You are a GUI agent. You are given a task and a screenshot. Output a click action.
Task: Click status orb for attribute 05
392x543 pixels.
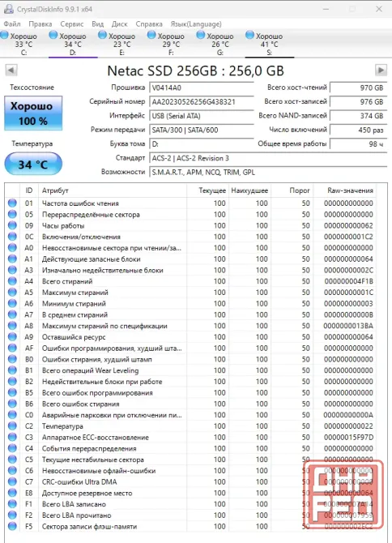pyautogui.click(x=12, y=214)
